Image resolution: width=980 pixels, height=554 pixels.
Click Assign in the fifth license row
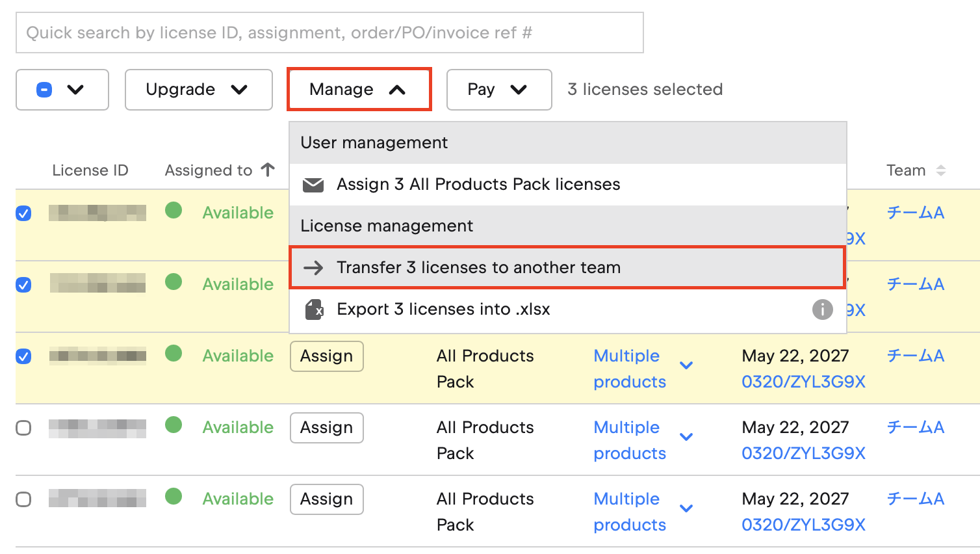327,499
